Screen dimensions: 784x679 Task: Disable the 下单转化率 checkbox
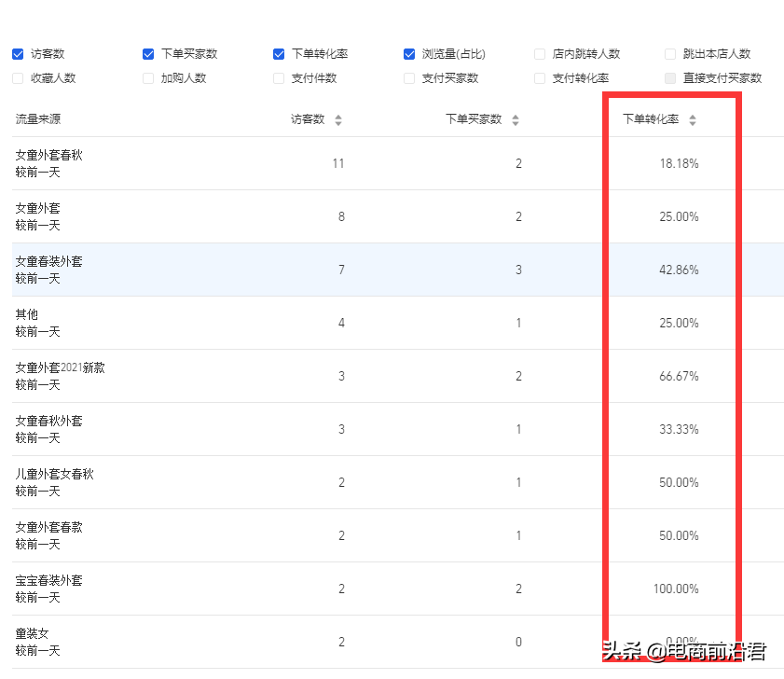pos(278,53)
